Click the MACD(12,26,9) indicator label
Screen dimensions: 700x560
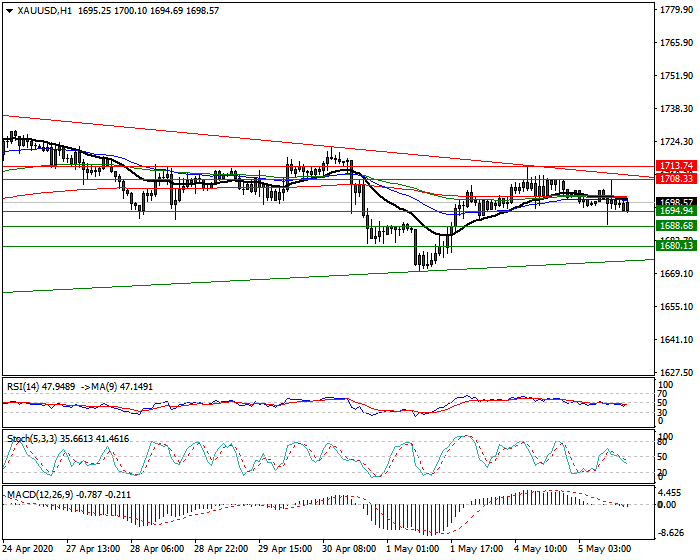[69, 495]
